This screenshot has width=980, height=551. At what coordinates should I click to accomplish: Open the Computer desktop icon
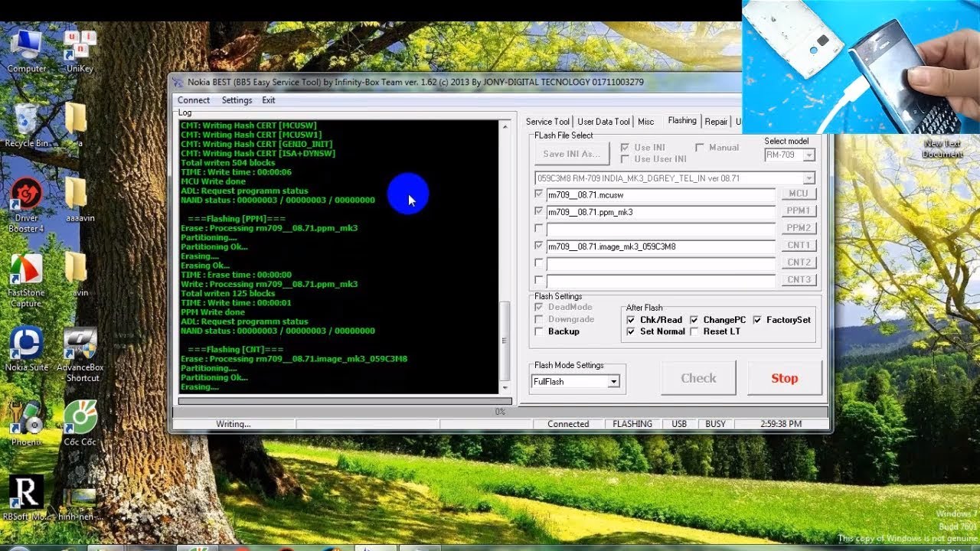click(x=26, y=51)
